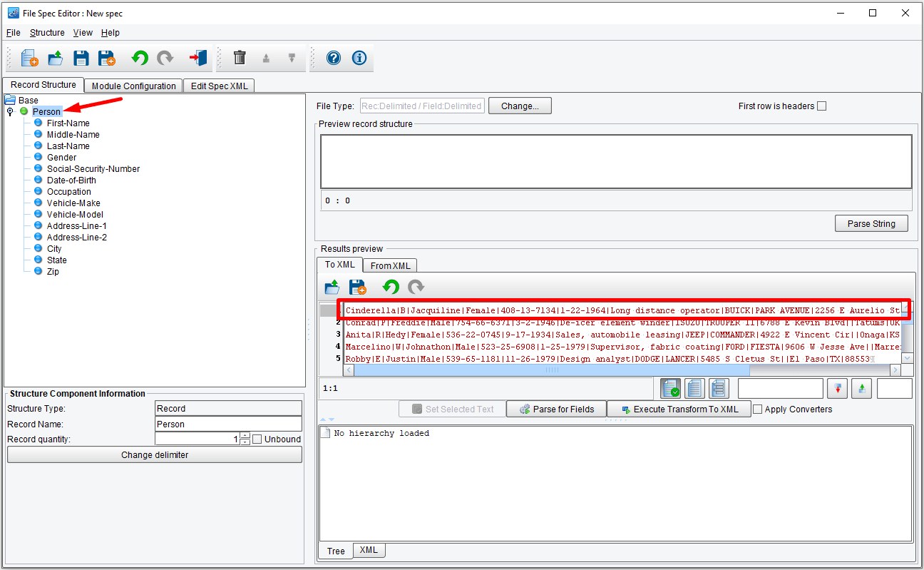Click the Preview record structure text area
924x570 pixels.
pos(616,161)
